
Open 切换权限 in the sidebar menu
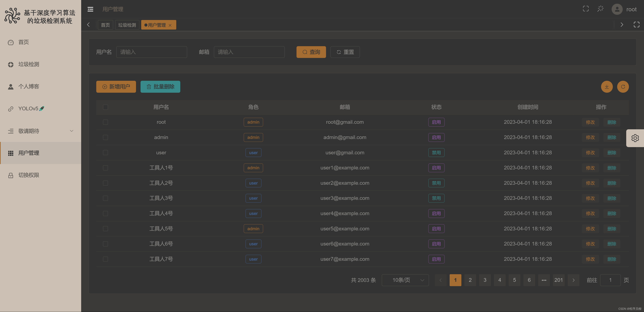pos(40,175)
